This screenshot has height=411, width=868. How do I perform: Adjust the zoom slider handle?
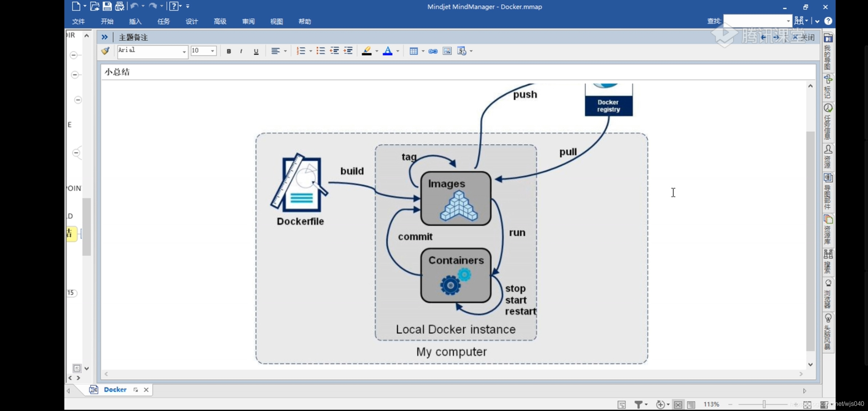[x=764, y=405]
